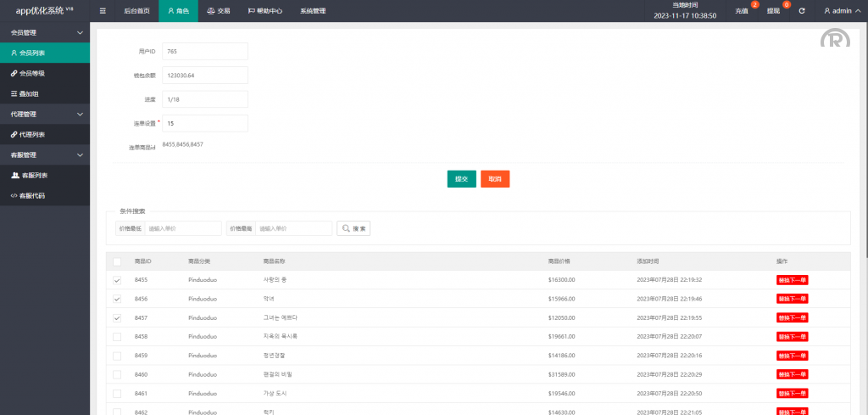
Task: Open 客服列表 in the sidebar
Action: (x=33, y=175)
